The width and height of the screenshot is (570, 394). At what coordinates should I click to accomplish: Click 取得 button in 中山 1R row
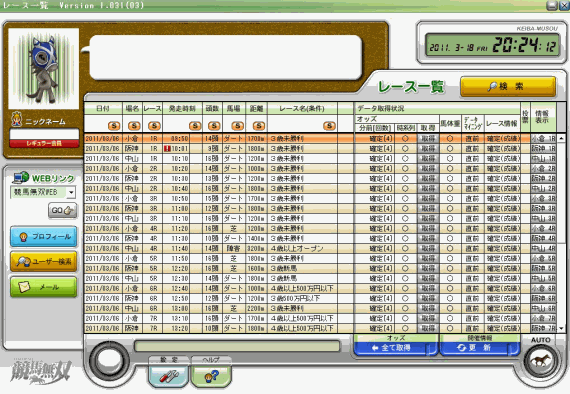(x=428, y=158)
